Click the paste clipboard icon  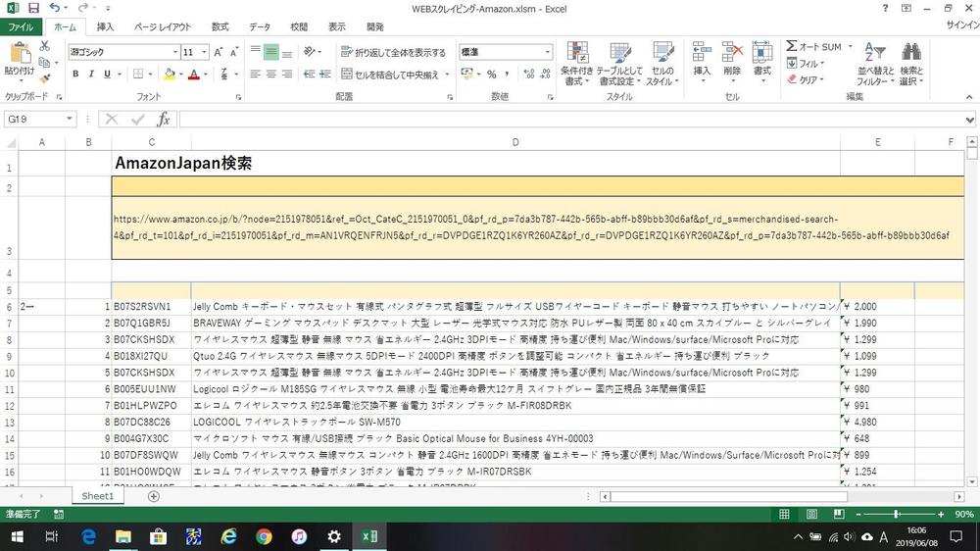tap(20, 53)
